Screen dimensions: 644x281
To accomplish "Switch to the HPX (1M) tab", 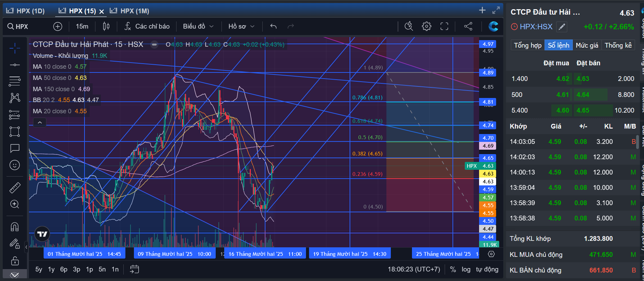I will [130, 11].
